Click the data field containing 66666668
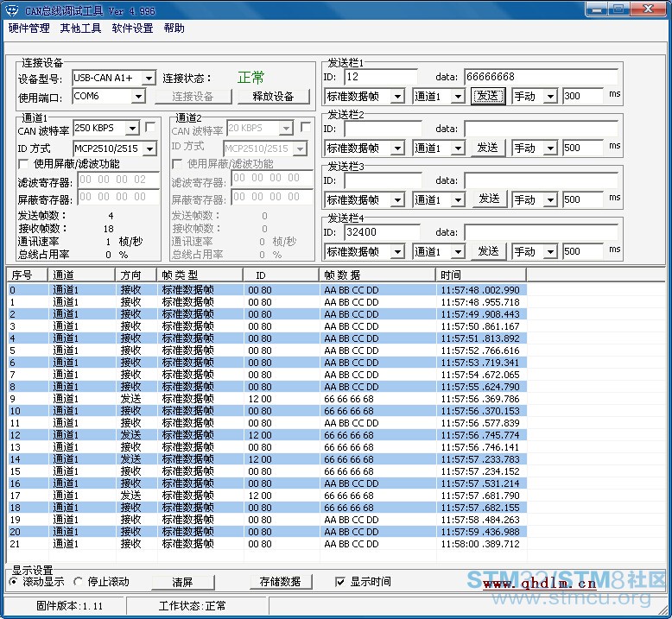The width and height of the screenshot is (672, 619). (x=541, y=77)
